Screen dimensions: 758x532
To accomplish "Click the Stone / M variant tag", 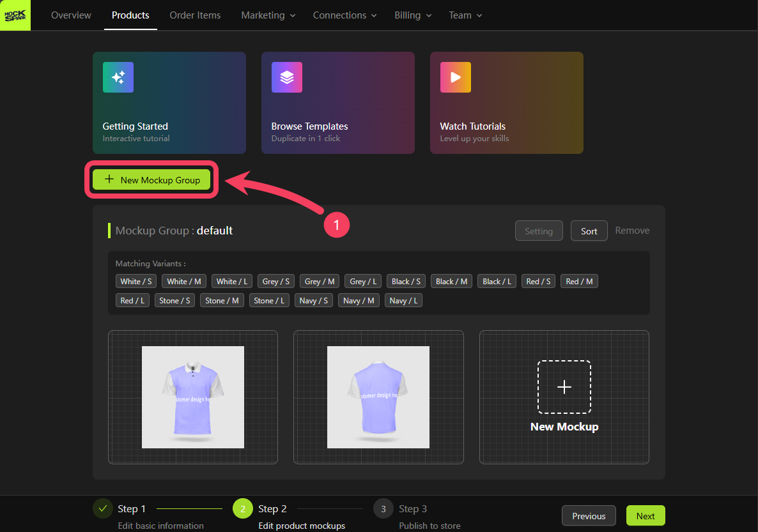I will 222,301.
